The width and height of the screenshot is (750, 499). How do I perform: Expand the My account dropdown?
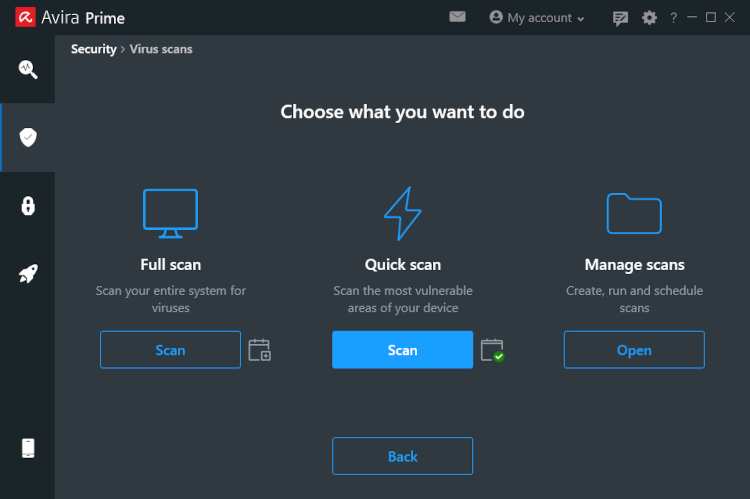pyautogui.click(x=537, y=18)
